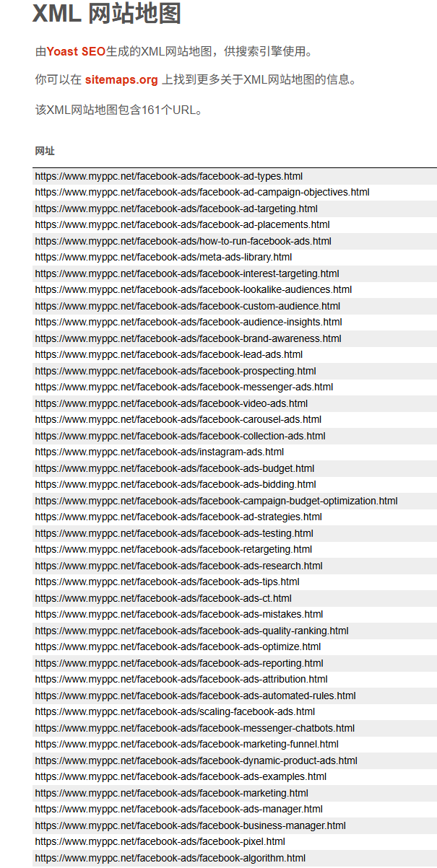Open the facebook-business-manager.html URL
437x868 pixels.
(x=190, y=825)
